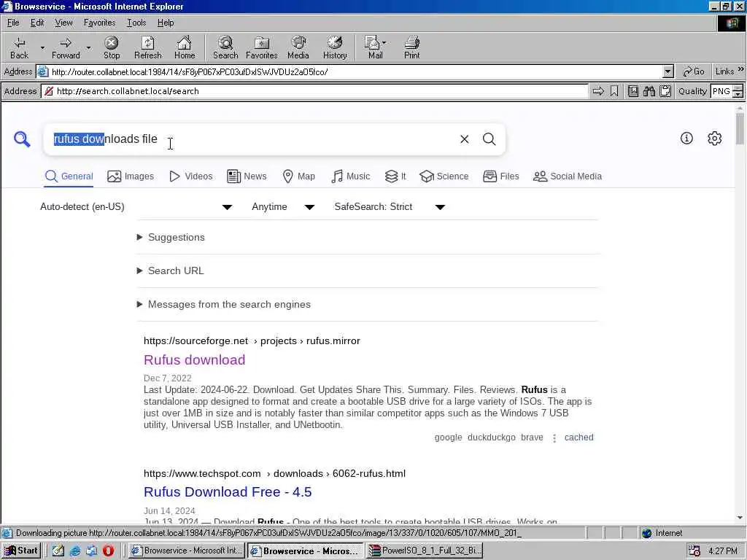Open the Help menu
The width and height of the screenshot is (747, 560).
(x=166, y=23)
